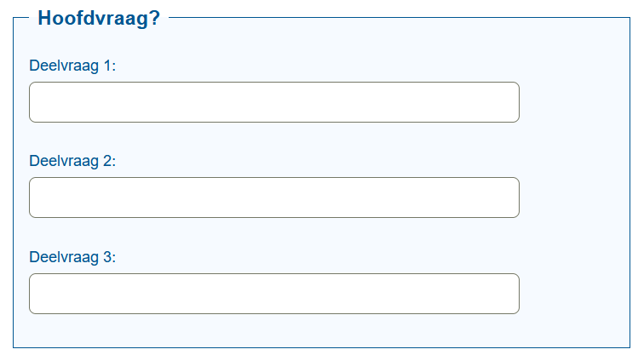The image size is (644, 355).
Task: Click the 'Deelvraag 3:' label text
Action: pos(72,257)
